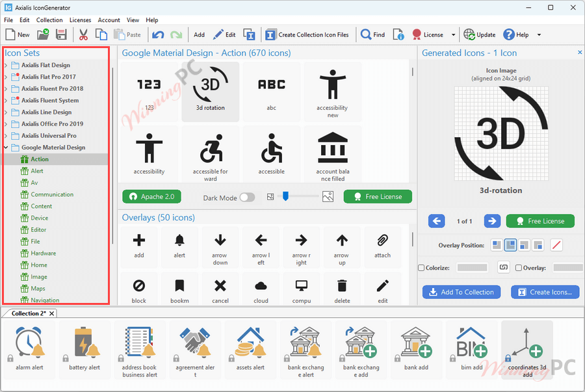Screen dimensions: 585x392
Task: Set overlay position to top-left
Action: pos(497,245)
